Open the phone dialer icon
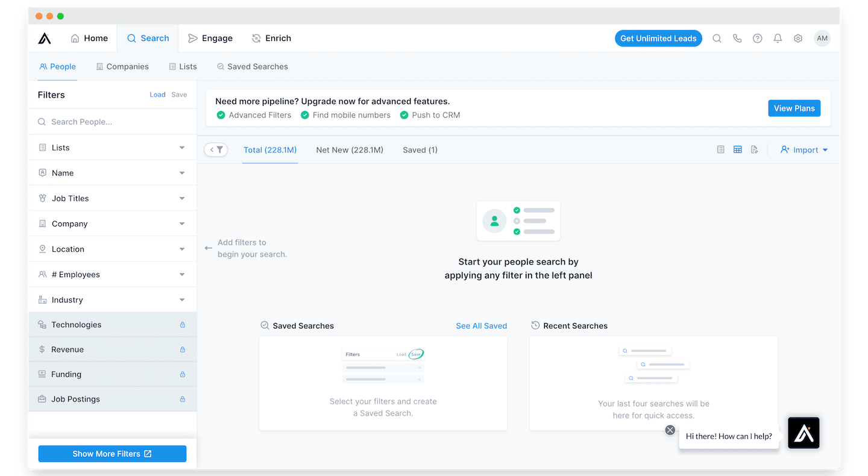The height and width of the screenshot is (476, 868). click(x=737, y=38)
